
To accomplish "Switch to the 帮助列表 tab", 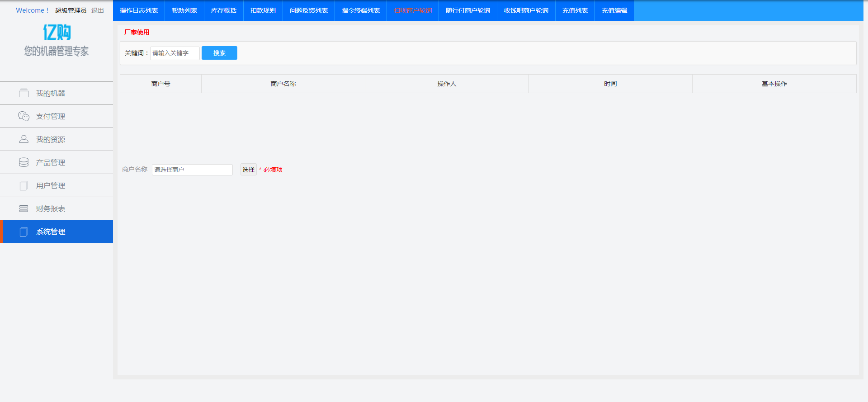I will 184,10.
